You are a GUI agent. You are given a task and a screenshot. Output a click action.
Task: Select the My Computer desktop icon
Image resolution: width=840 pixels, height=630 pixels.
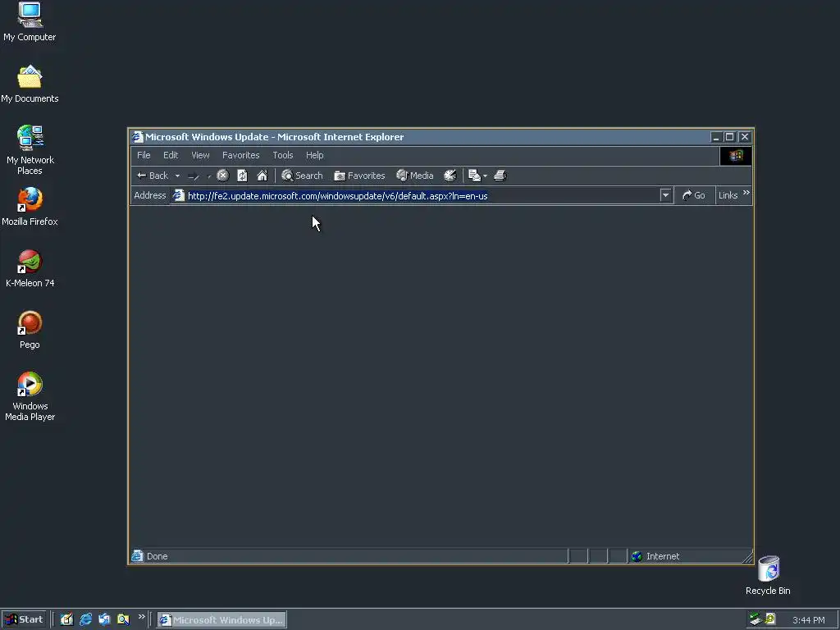[30, 22]
